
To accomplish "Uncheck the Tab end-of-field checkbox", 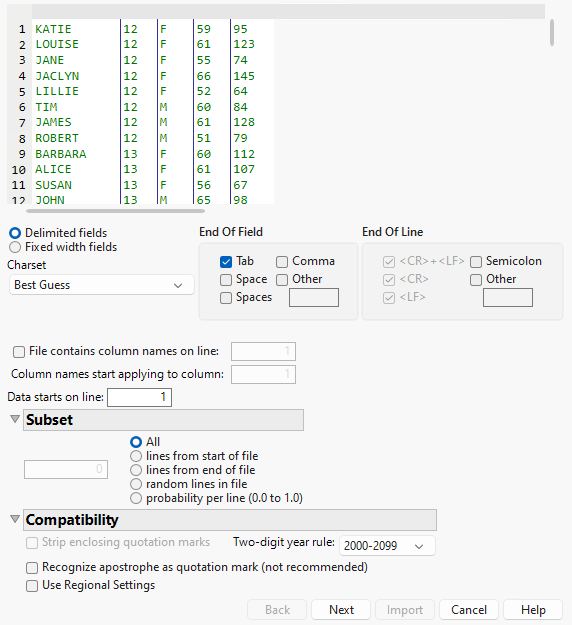I will click(226, 262).
